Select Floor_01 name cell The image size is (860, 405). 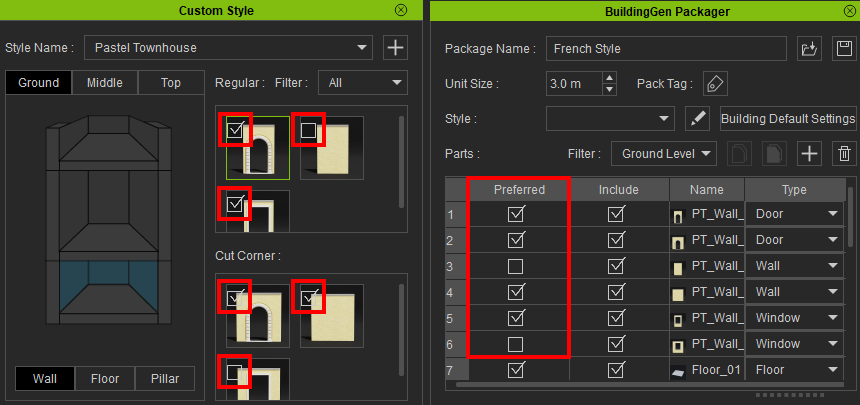pyautogui.click(x=706, y=370)
